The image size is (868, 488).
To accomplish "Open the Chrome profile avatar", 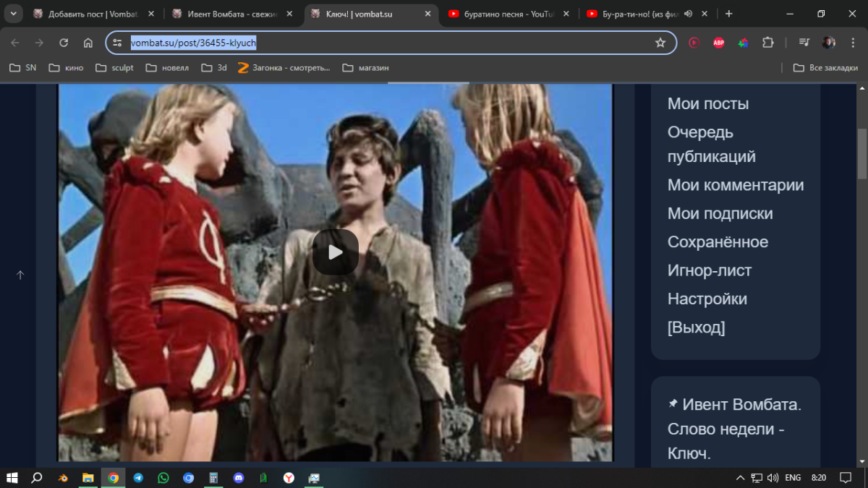I will [829, 43].
